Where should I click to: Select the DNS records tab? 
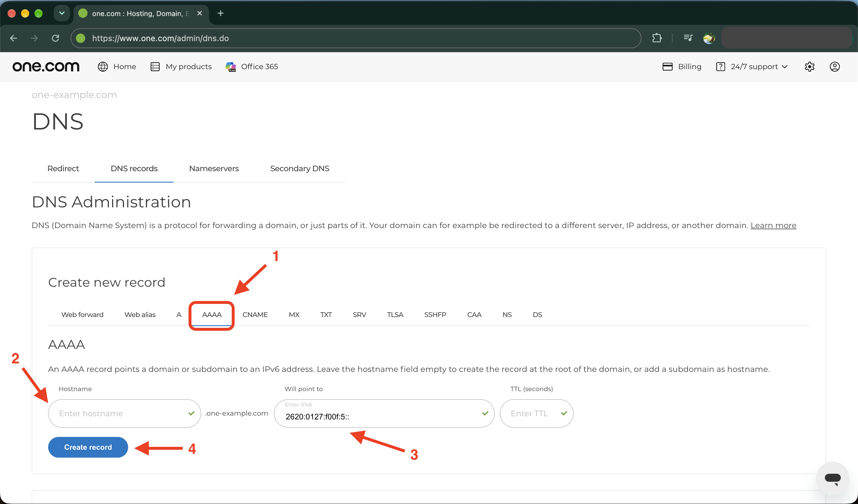(x=134, y=169)
